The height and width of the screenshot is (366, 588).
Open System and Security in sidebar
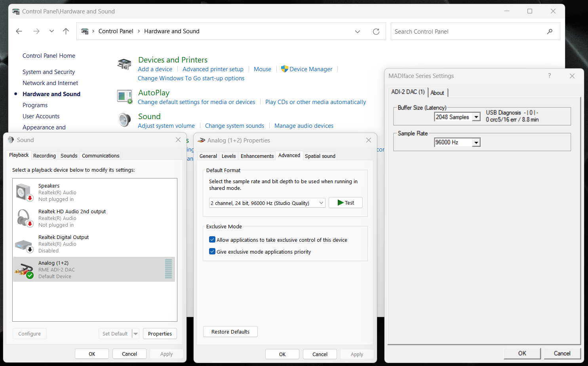(49, 72)
